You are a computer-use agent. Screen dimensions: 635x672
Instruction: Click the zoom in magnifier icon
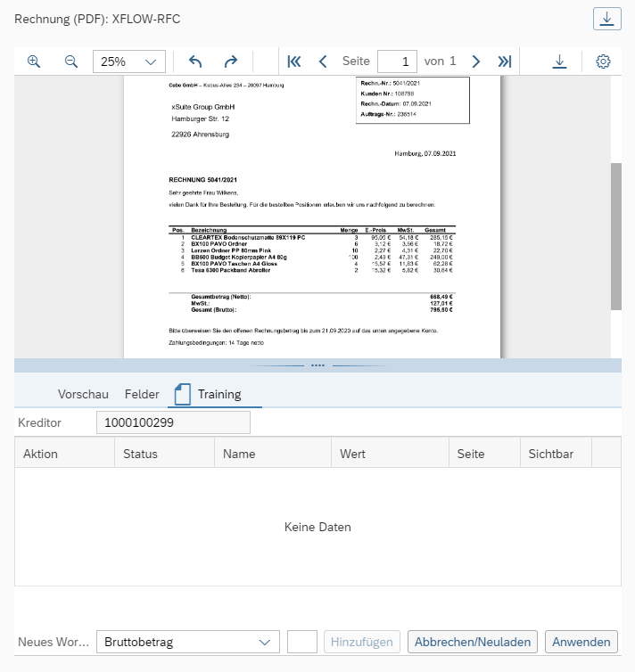tap(34, 61)
